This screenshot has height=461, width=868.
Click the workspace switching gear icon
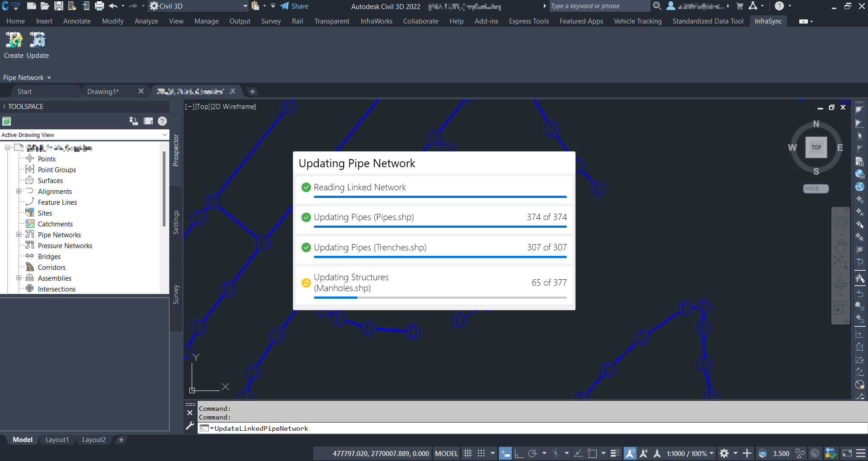coord(724,453)
